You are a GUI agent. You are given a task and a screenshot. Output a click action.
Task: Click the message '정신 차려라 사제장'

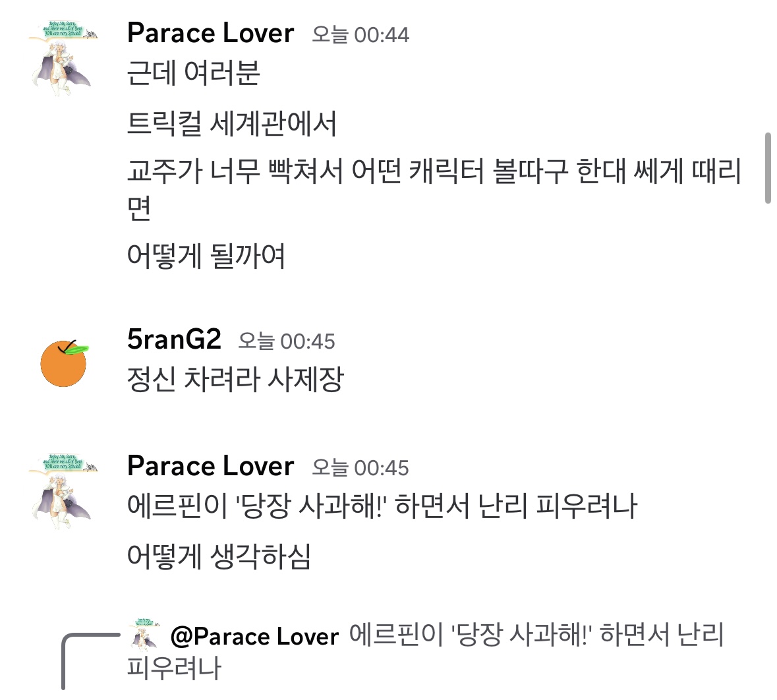235,379
